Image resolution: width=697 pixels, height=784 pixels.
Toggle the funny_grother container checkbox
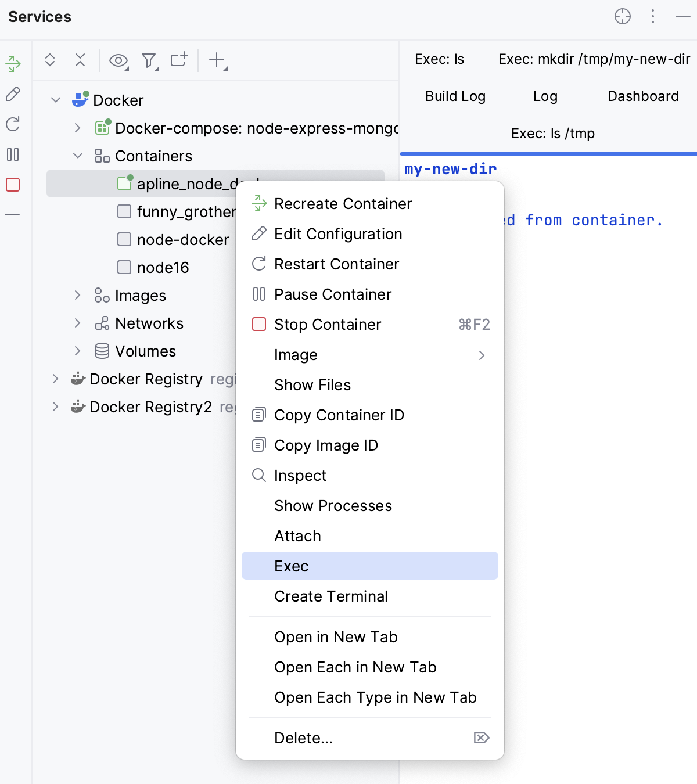click(124, 211)
